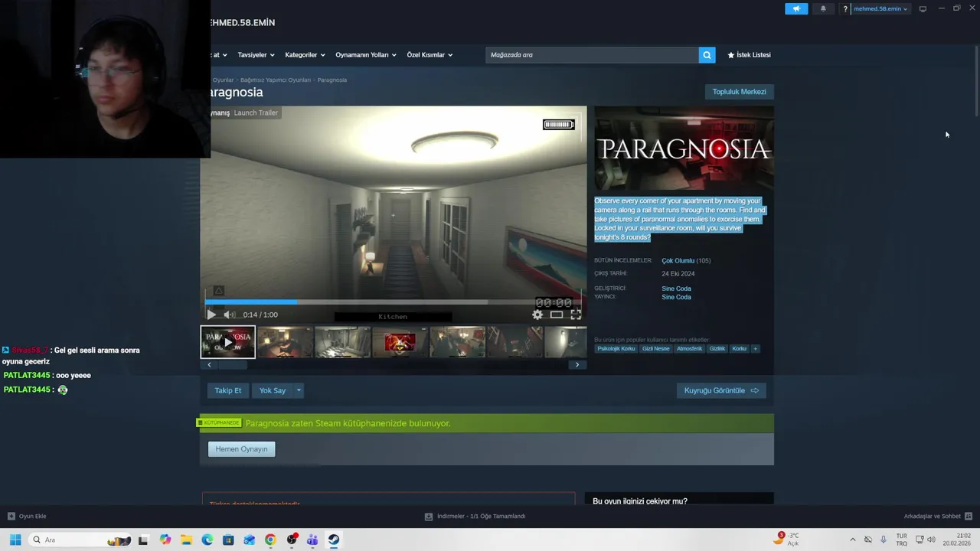Open the mehmed.58.emin account dropdown
This screenshot has height=551, width=980.
click(880, 9)
